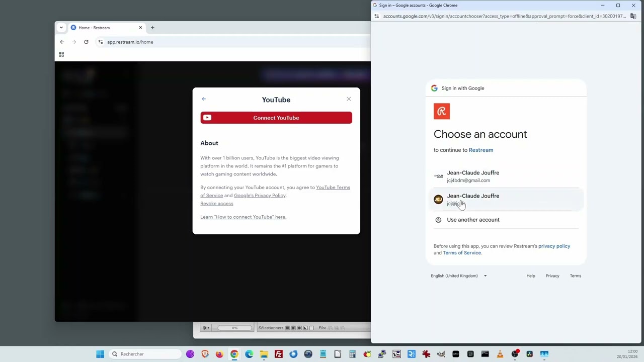Viewport: 644px width, 362px height.
Task: Click the Restream logo in the sign-in card
Action: tap(442, 112)
